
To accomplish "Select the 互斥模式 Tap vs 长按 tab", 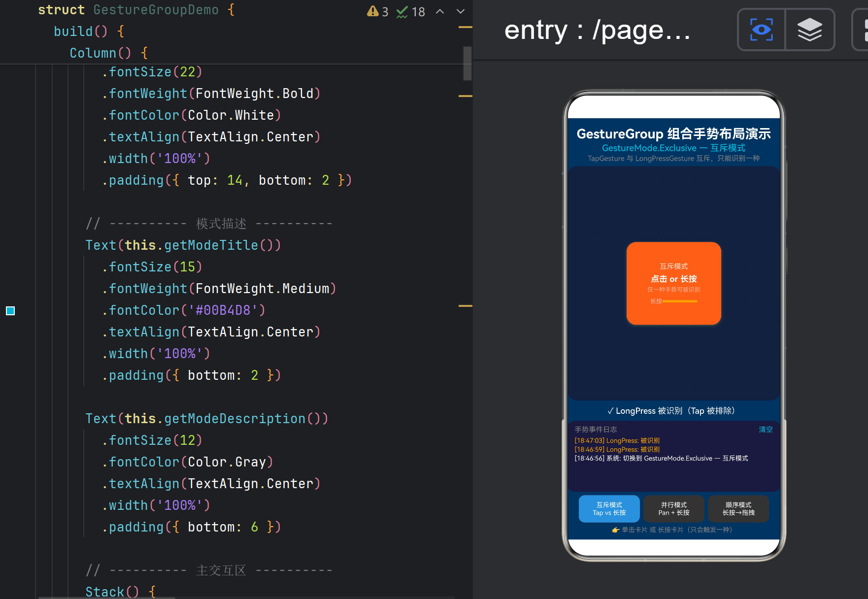I will [x=609, y=508].
